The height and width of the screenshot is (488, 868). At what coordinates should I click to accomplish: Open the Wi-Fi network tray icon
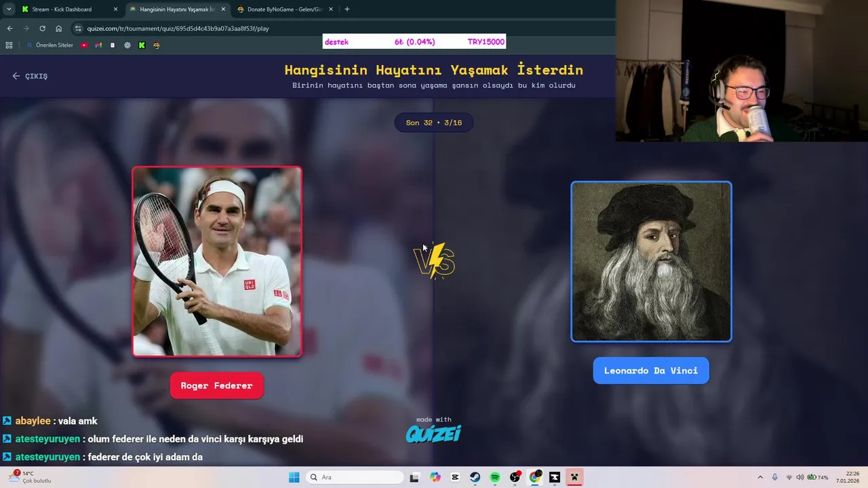tap(789, 477)
